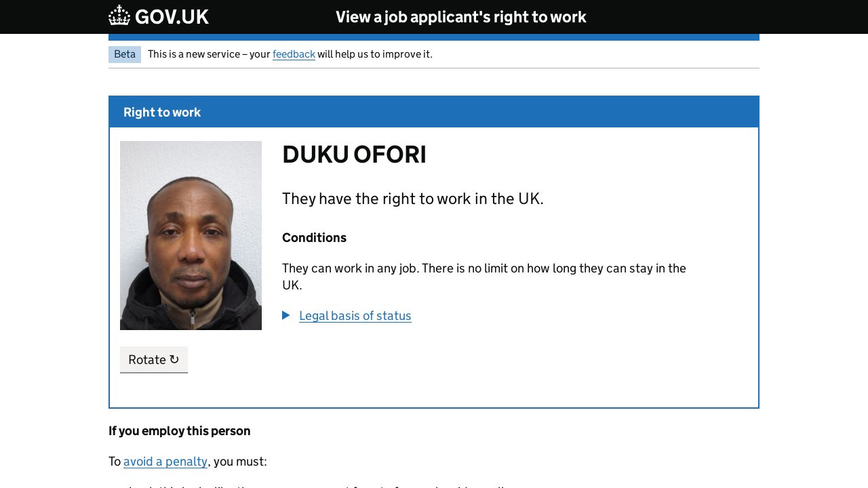Click the 'Right to work' panel header
868x488 pixels.
[x=162, y=113]
